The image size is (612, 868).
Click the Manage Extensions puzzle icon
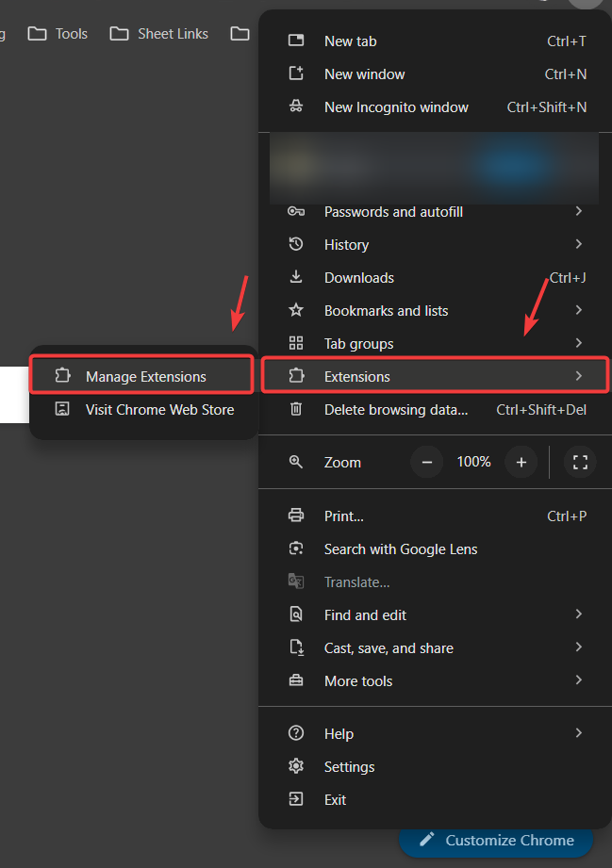tap(62, 376)
